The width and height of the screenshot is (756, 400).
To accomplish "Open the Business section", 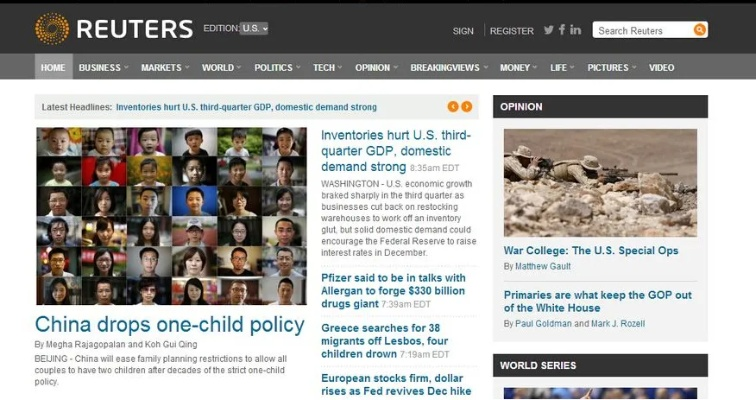I will coord(99,68).
